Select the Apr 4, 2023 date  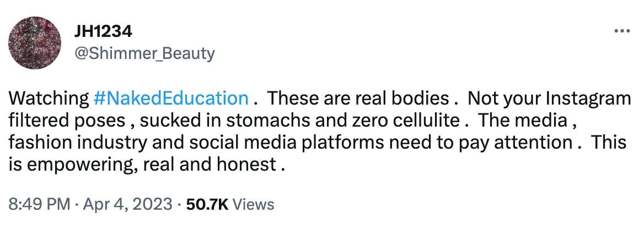coord(128,204)
